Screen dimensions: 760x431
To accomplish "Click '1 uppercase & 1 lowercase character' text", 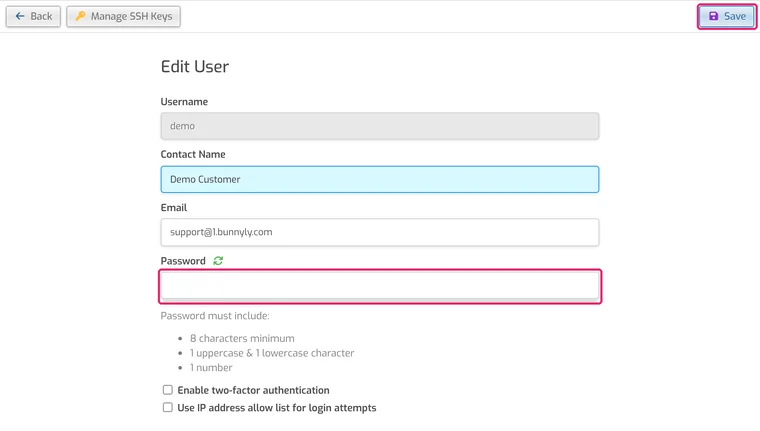I will 272,353.
